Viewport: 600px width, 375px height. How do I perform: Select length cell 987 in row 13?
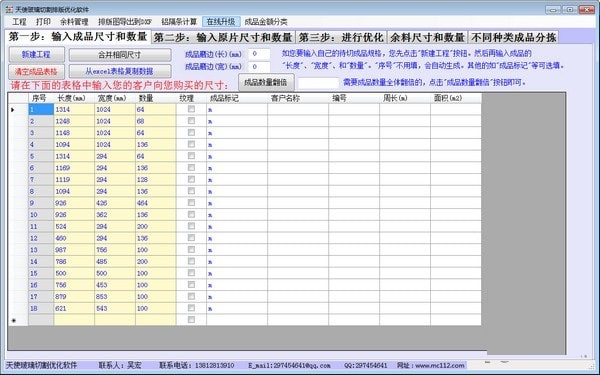coord(74,250)
